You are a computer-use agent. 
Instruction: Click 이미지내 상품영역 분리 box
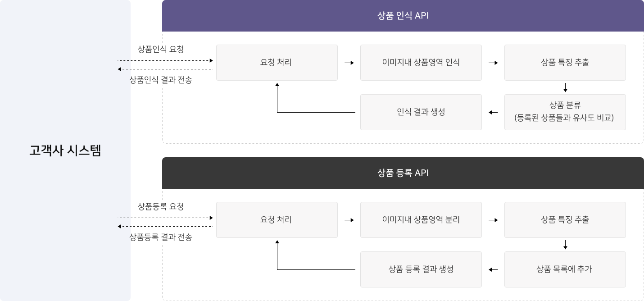coord(421,220)
